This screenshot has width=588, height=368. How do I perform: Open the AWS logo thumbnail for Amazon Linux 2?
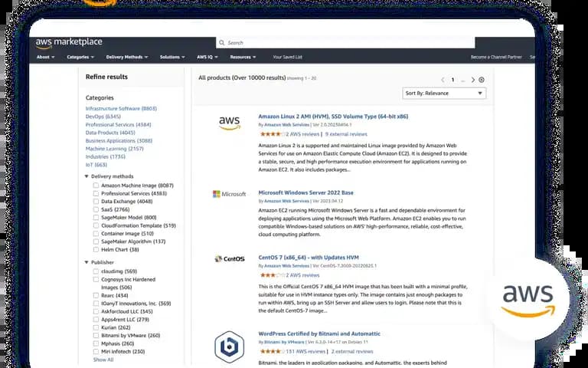click(229, 123)
